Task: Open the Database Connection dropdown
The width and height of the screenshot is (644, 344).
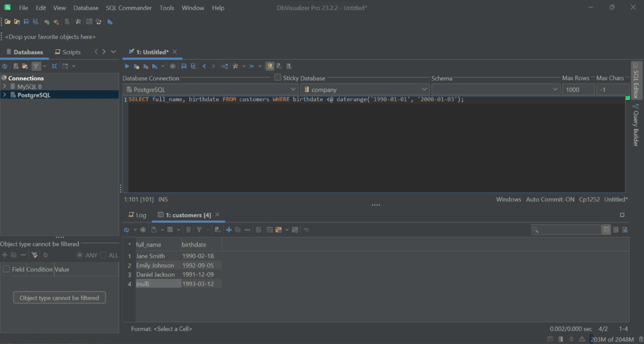Action: point(294,89)
